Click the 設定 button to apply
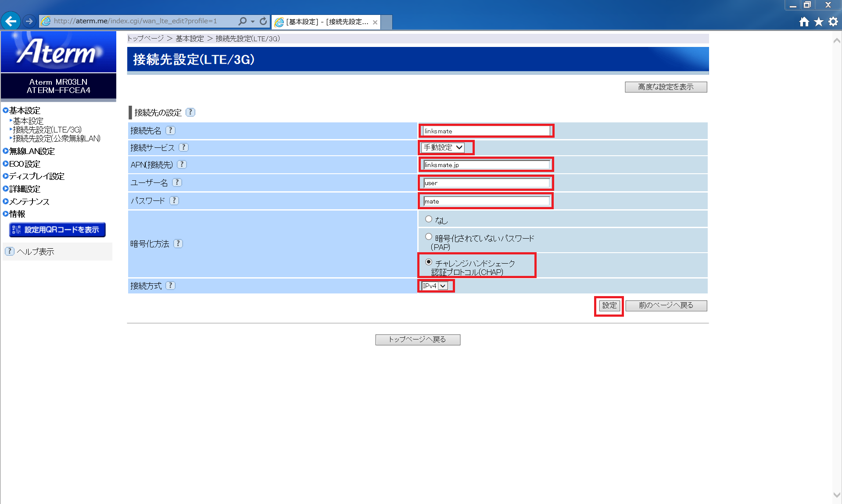Image resolution: width=842 pixels, height=504 pixels. pyautogui.click(x=609, y=306)
